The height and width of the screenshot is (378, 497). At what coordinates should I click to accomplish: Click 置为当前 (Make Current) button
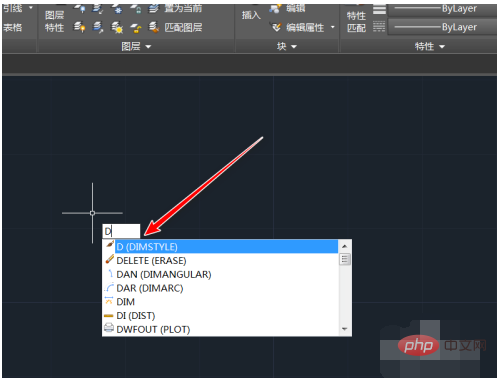tap(175, 8)
